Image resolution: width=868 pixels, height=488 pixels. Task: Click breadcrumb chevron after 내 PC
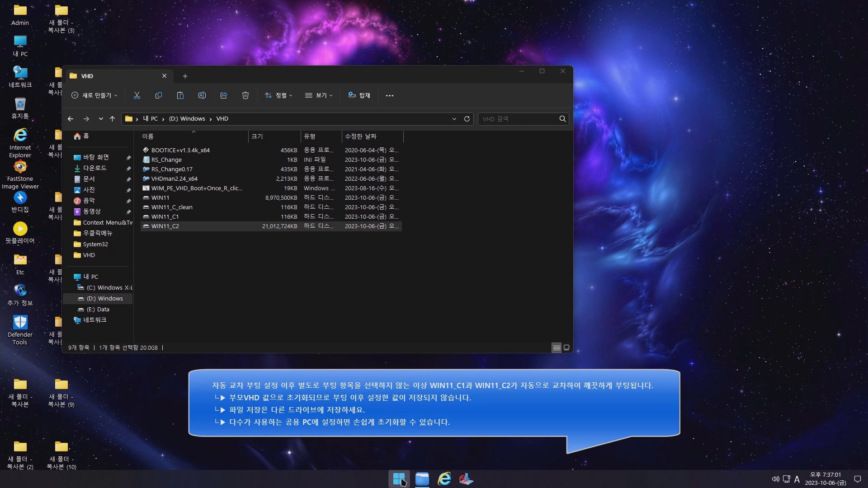pos(163,119)
